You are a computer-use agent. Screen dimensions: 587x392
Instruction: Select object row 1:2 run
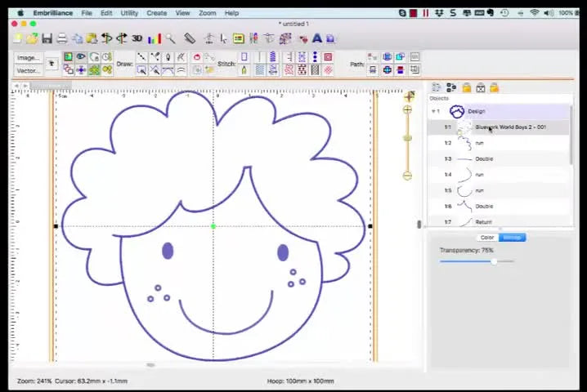pos(499,143)
